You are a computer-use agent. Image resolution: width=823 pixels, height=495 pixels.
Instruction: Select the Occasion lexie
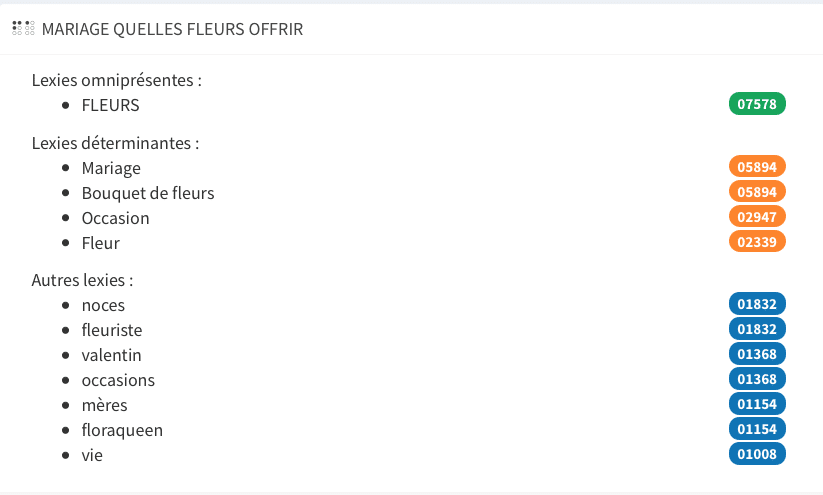tap(115, 218)
